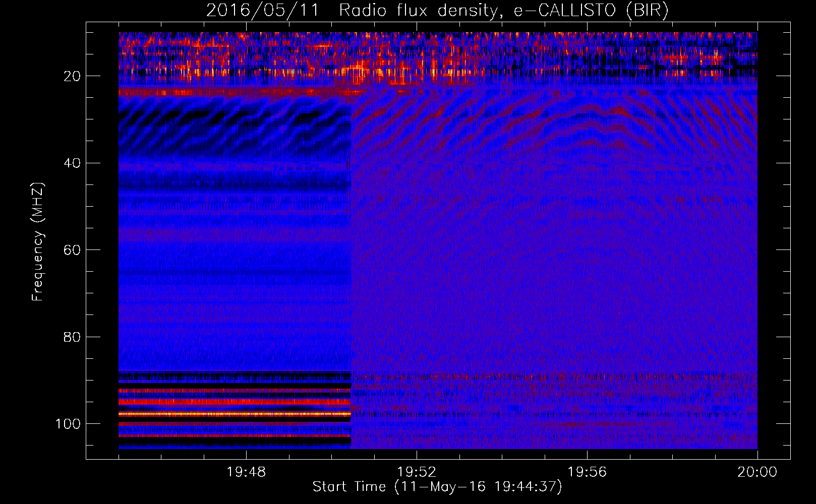Screen dimensions: 816x504
Task: Click the 19:56 time tick label
Action: (587, 472)
